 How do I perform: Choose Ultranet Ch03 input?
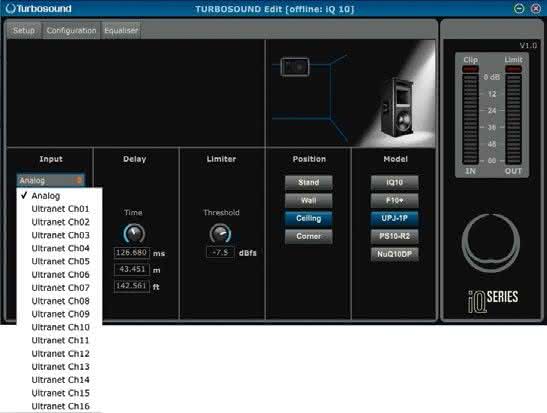click(59, 235)
